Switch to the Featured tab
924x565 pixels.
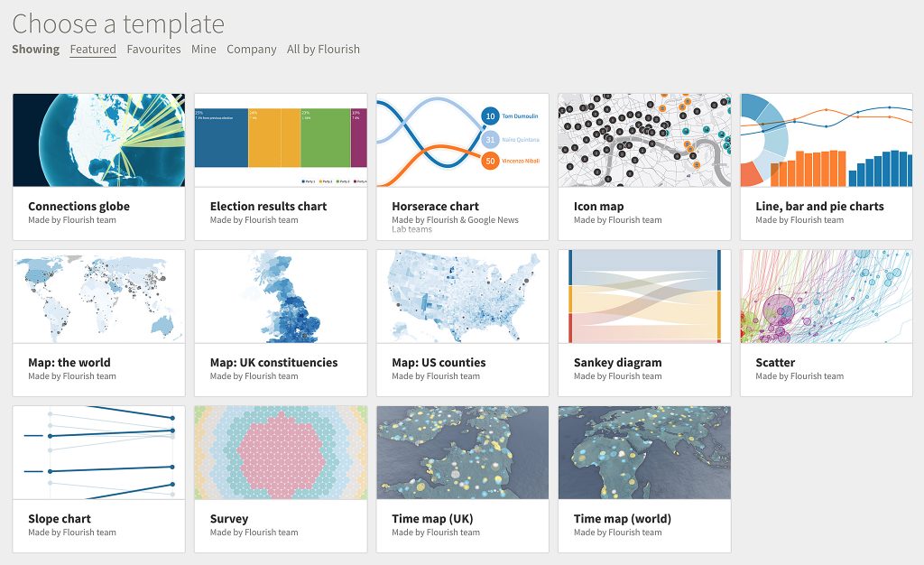[x=93, y=50]
